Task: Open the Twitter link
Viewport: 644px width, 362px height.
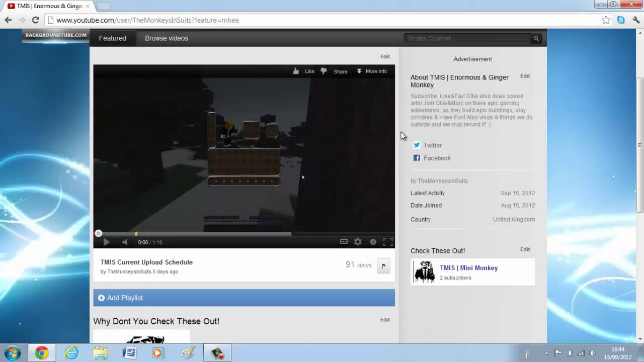Action: click(x=433, y=145)
